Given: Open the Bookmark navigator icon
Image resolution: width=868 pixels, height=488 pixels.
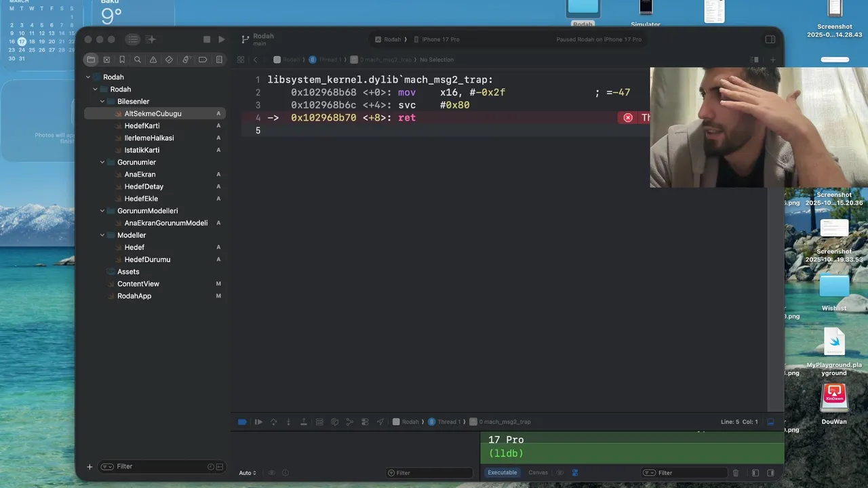Looking at the screenshot, I should tap(122, 60).
